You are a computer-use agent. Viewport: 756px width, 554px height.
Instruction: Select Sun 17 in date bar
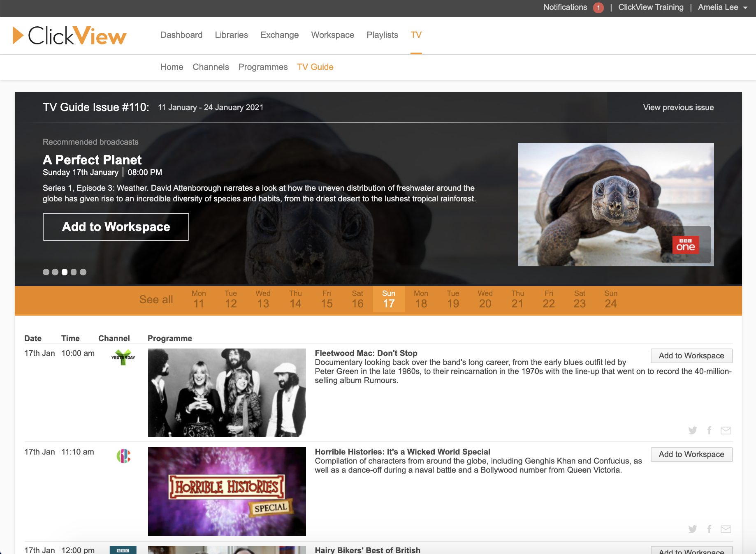click(389, 299)
